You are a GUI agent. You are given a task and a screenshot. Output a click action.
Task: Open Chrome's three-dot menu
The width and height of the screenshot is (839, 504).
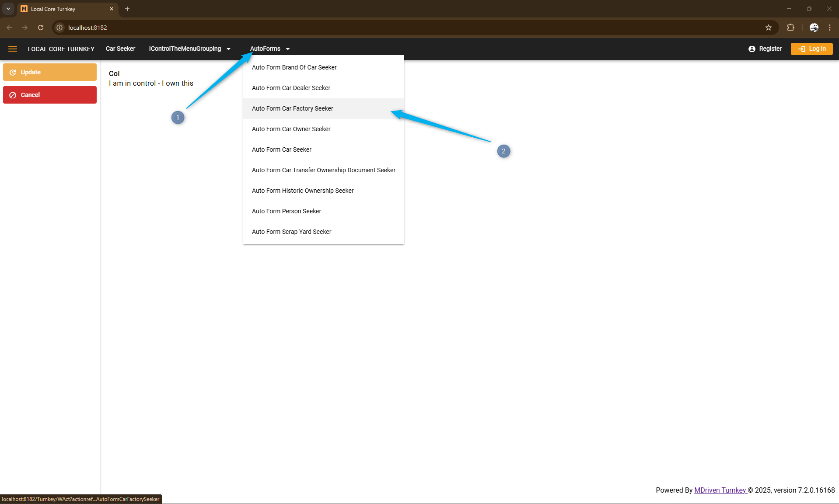[829, 28]
